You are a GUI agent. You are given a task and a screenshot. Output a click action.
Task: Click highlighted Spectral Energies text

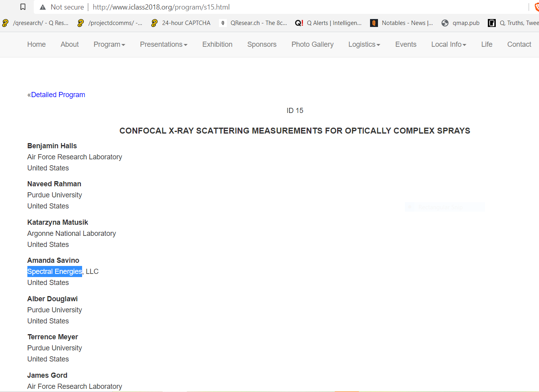tap(55, 272)
